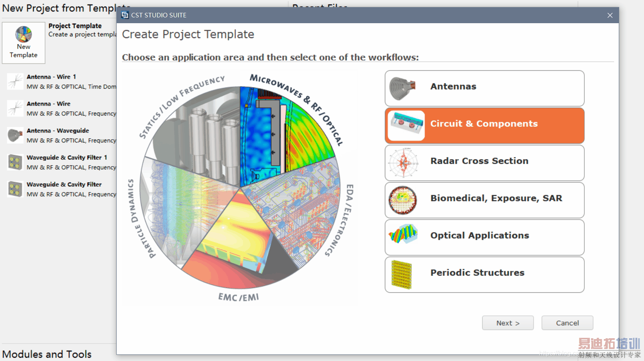This screenshot has height=361, width=644.
Task: Open the Antenna - Wire 1 template entry
Action: pos(62,82)
